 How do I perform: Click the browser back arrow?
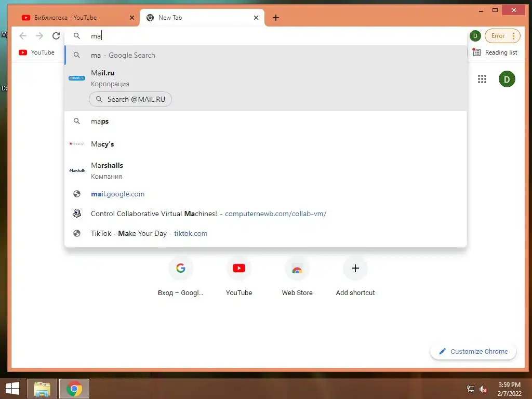[23, 36]
